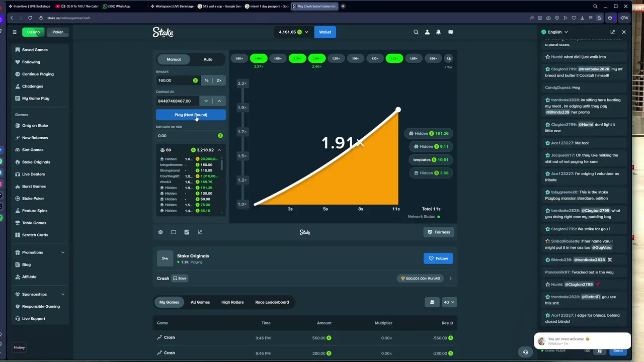Open the live support headset bubble
This screenshot has height=362, width=644.
[x=525, y=352]
